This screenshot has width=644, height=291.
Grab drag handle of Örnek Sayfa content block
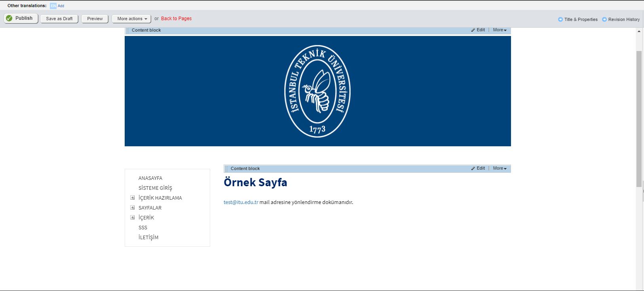[x=226, y=168]
